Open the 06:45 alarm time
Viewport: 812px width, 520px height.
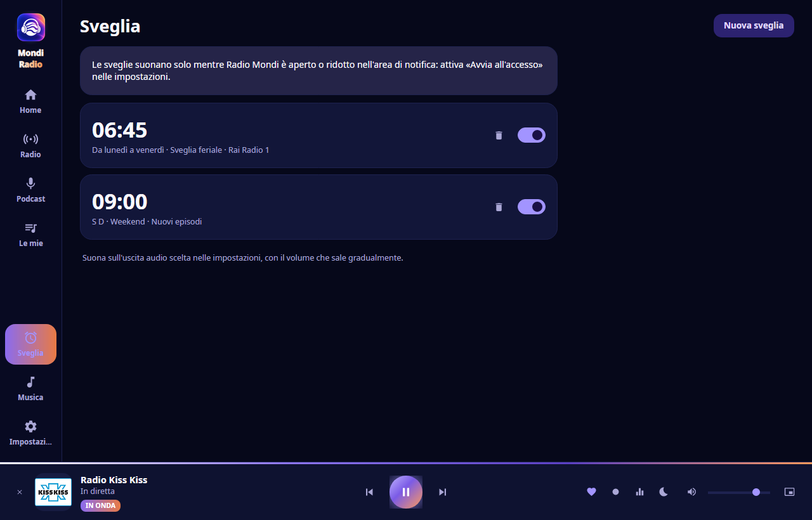click(120, 130)
